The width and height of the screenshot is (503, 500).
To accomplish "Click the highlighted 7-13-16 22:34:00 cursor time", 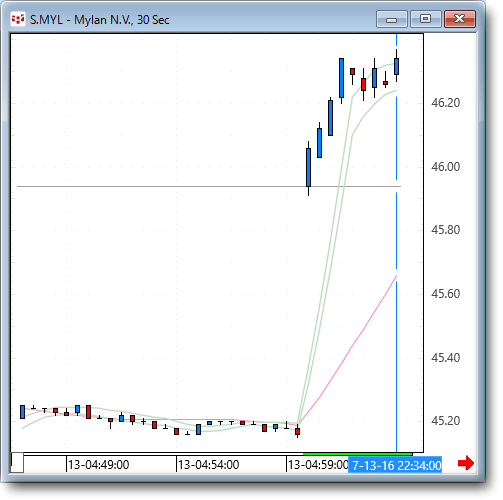I will coord(395,465).
